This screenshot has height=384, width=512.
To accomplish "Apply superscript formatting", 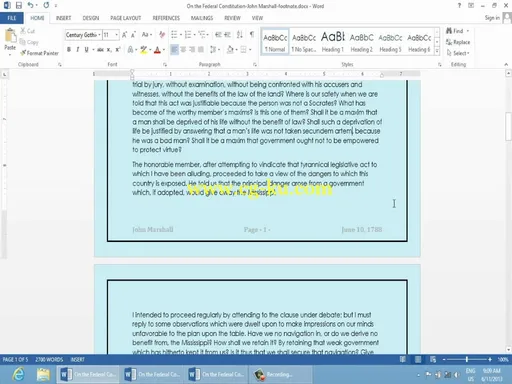I will pyautogui.click(x=118, y=50).
